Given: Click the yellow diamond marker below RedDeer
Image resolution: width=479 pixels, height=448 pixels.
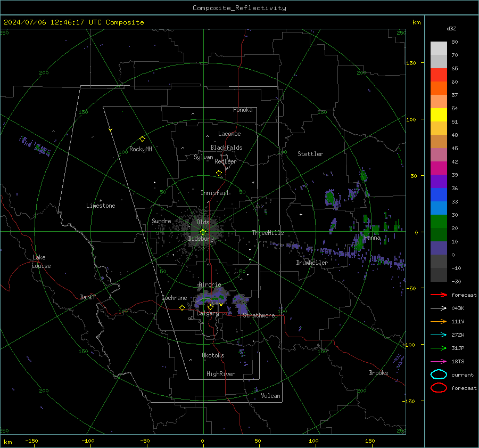Looking at the screenshot, I should coord(219,173).
